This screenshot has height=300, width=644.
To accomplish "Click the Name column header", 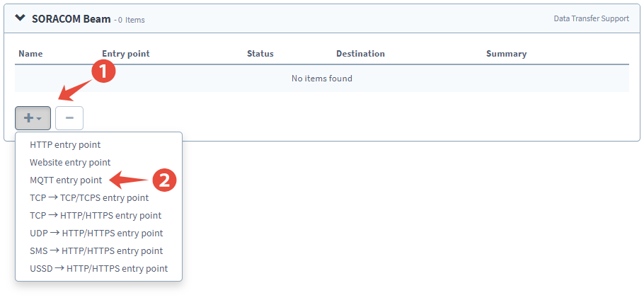I will pyautogui.click(x=30, y=54).
